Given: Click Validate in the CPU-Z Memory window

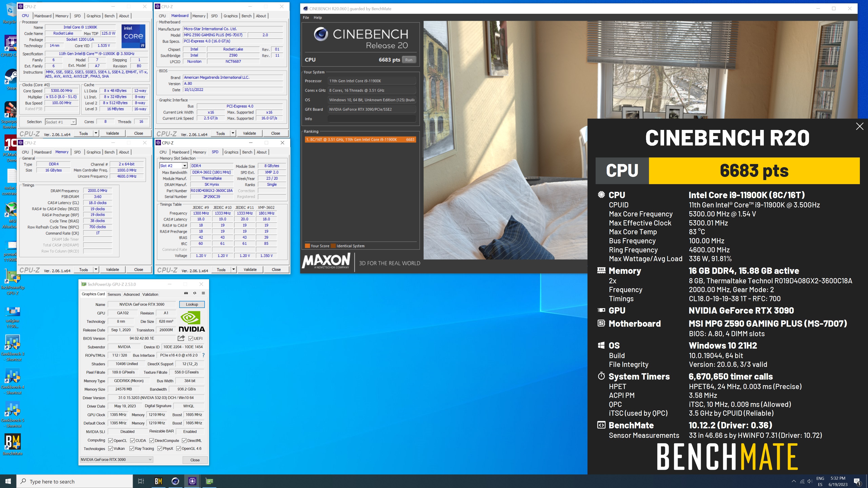Looking at the screenshot, I should 112,270.
